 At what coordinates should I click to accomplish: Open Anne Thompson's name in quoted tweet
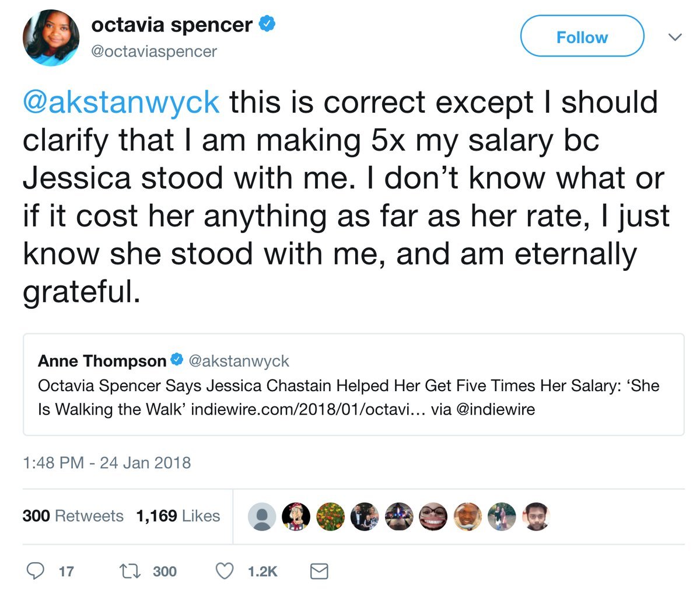(x=102, y=361)
